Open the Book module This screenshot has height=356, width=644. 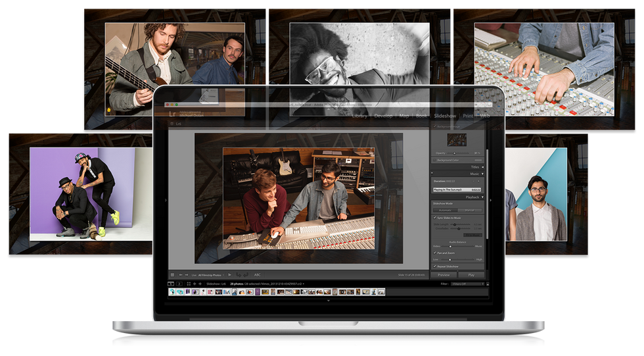pos(421,116)
